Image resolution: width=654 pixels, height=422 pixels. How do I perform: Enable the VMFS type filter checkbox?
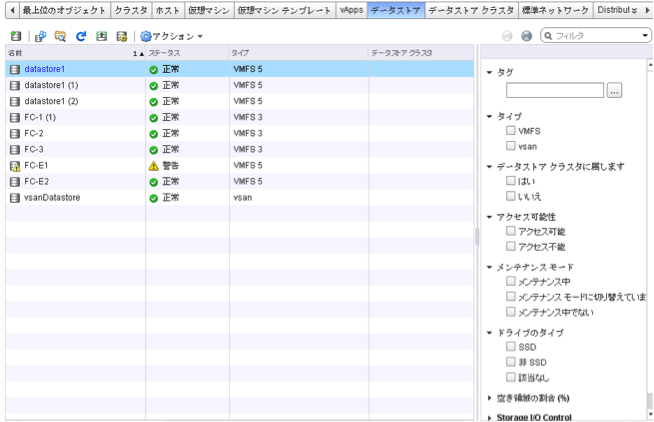pos(512,130)
